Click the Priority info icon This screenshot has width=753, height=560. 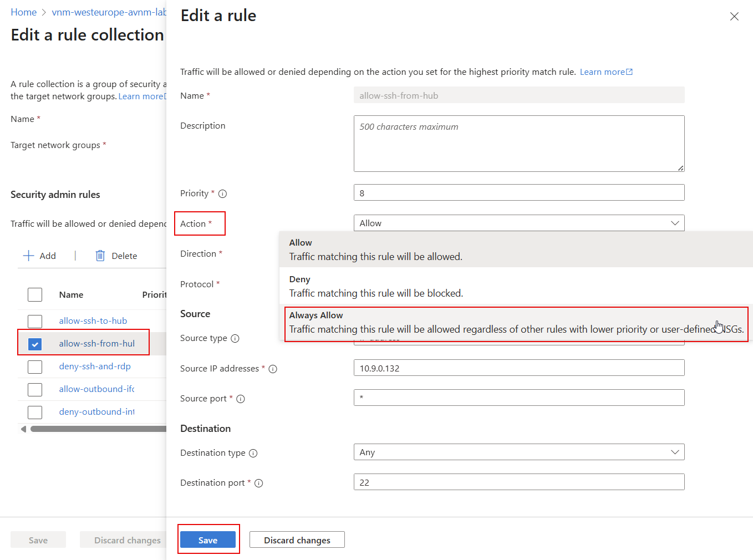(x=222, y=194)
